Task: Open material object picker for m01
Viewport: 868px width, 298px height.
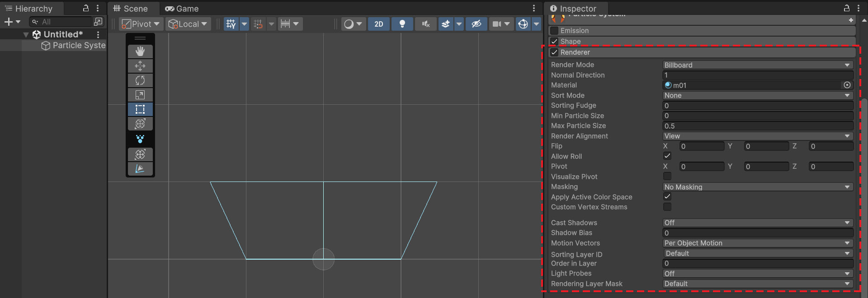Action: 847,85
